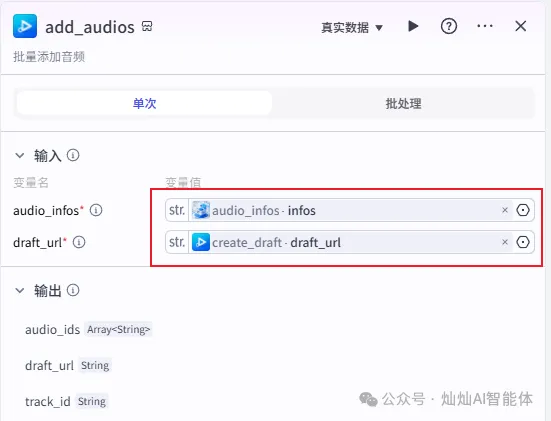This screenshot has width=551, height=421.
Task: Switch to the 批处理 tab
Action: click(403, 103)
